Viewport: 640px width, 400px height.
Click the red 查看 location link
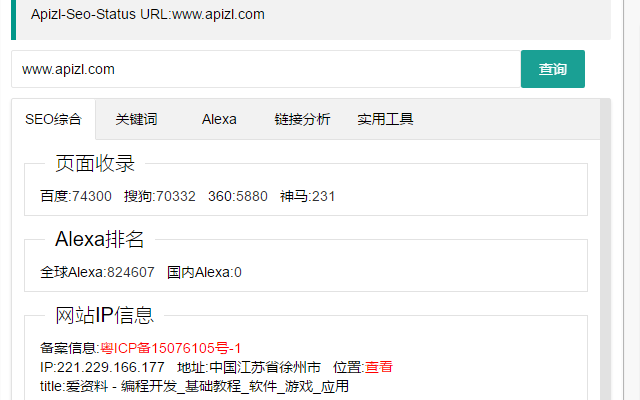click(x=378, y=367)
